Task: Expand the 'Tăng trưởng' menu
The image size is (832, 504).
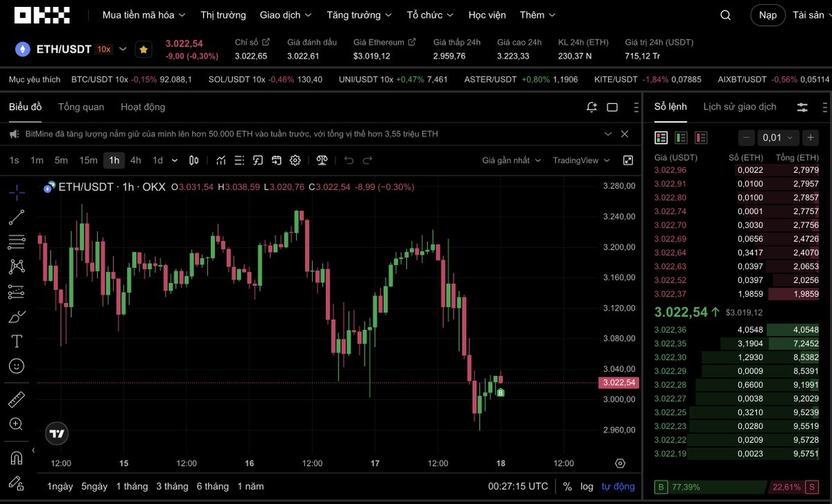Action: [359, 15]
